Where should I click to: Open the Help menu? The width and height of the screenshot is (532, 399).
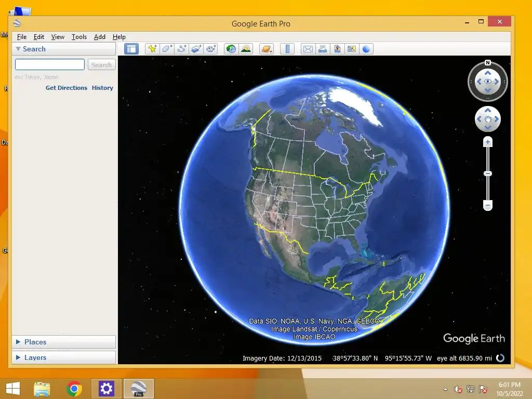point(119,37)
